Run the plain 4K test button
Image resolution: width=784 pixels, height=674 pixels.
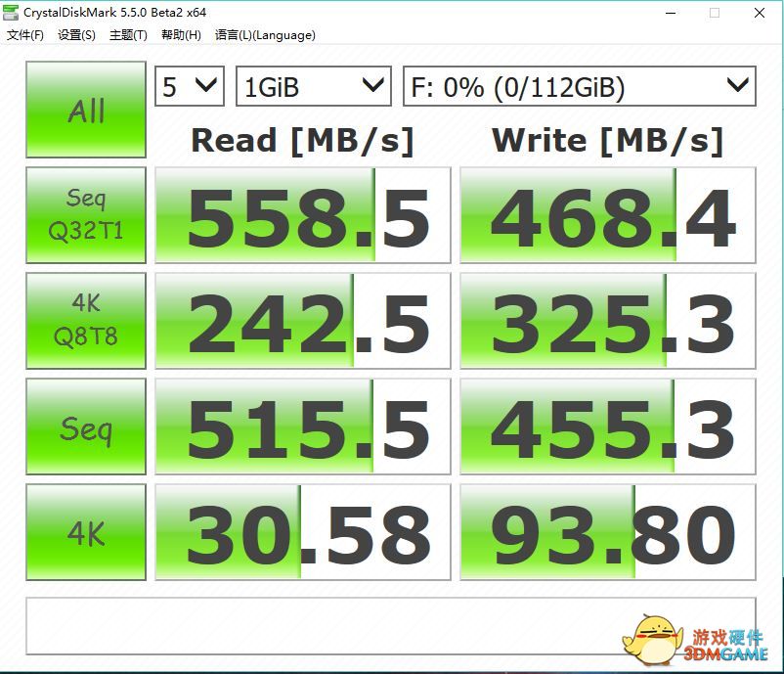tap(86, 532)
